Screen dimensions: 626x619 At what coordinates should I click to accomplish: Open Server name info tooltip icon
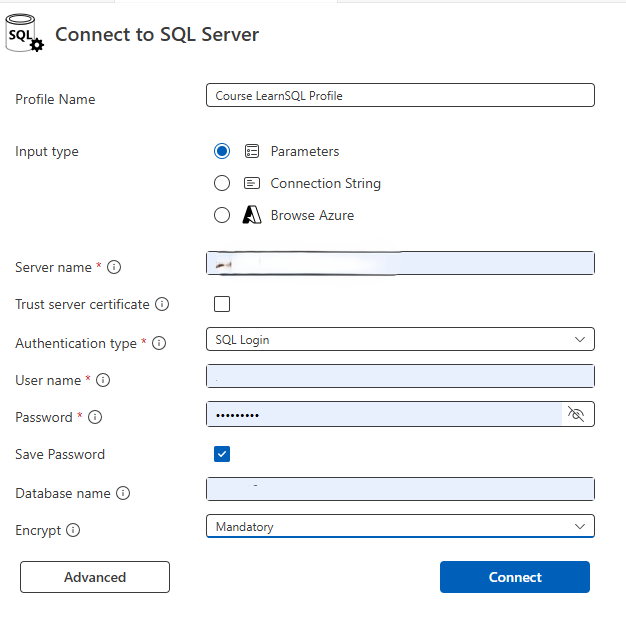pyautogui.click(x=114, y=267)
